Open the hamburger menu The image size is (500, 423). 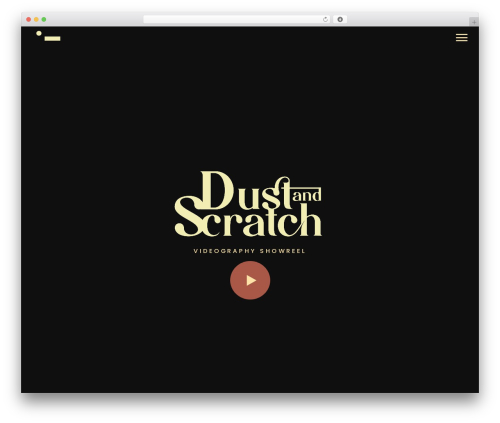point(462,38)
